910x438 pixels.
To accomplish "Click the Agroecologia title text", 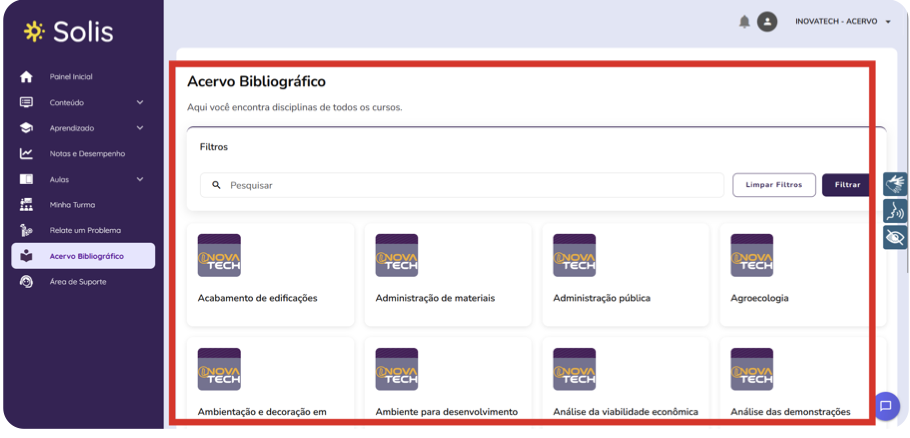I will tap(760, 298).
